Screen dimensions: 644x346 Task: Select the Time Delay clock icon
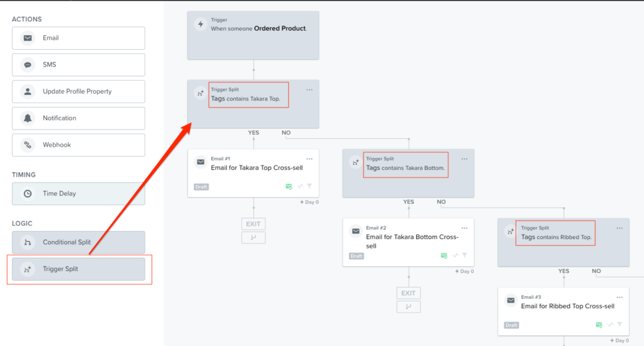pos(28,194)
